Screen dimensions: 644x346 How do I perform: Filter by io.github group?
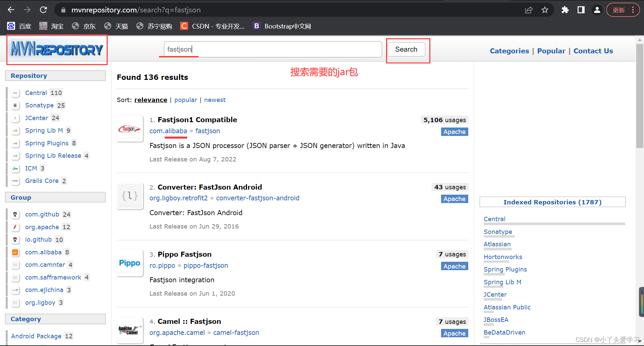pyautogui.click(x=38, y=240)
